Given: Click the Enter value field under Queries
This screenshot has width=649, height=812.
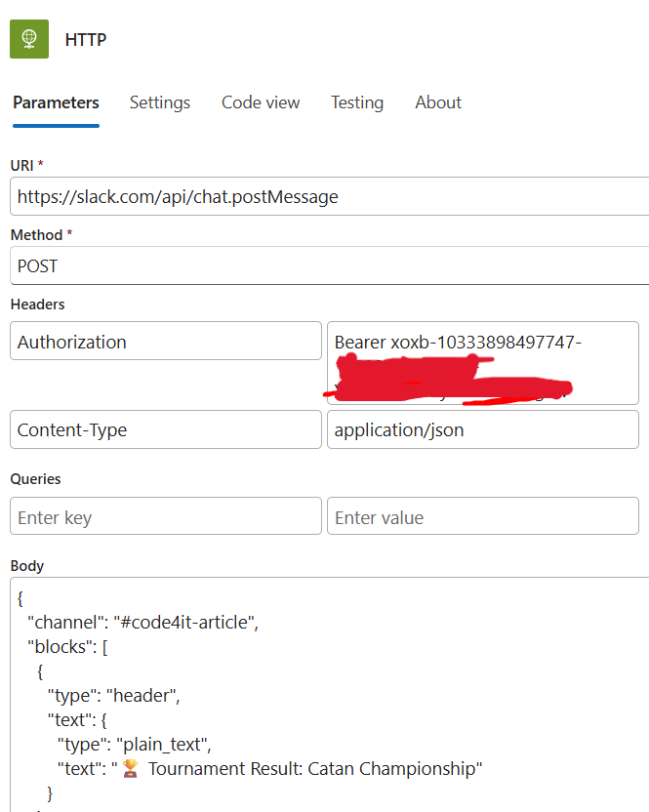Looking at the screenshot, I should point(482,516).
